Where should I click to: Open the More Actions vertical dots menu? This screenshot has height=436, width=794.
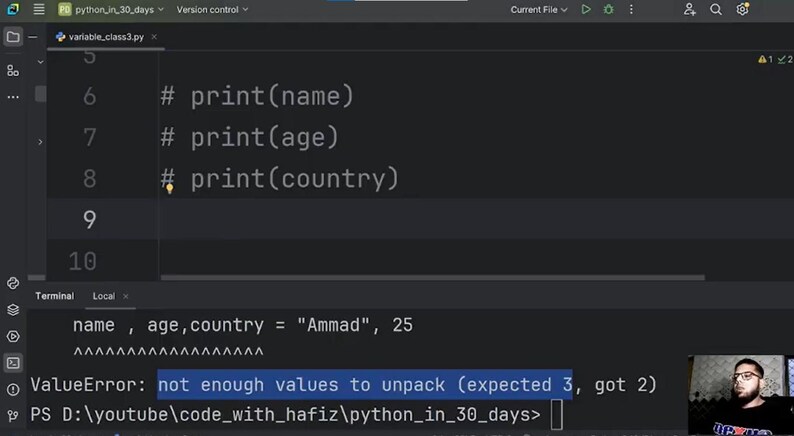click(x=631, y=9)
